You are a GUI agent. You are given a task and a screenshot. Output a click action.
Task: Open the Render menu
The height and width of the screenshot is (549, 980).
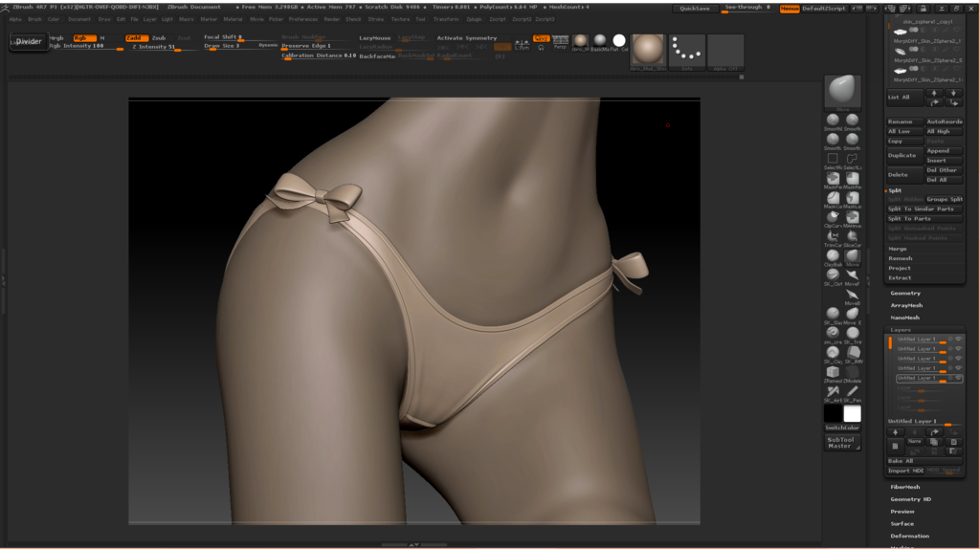click(332, 19)
